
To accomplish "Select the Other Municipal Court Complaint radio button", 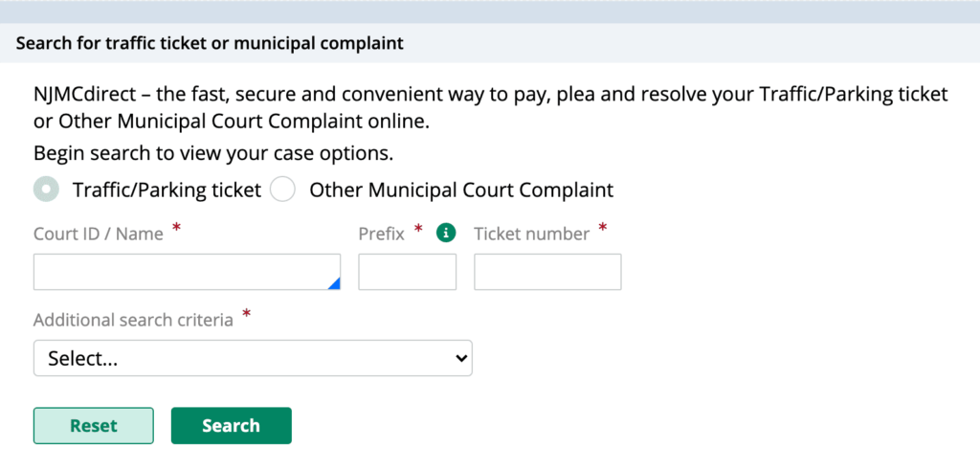I will pyautogui.click(x=282, y=190).
